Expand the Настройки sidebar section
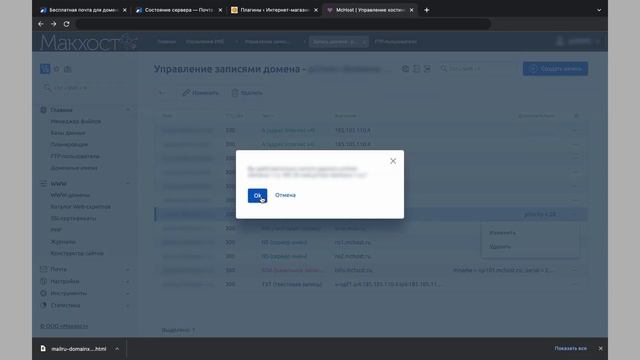640x360 pixels. click(128, 281)
